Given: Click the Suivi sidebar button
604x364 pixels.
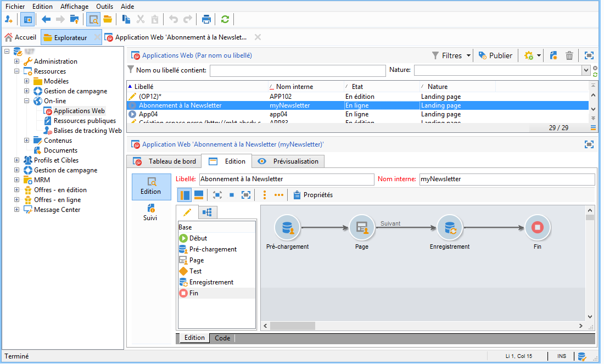Looking at the screenshot, I should (x=151, y=212).
